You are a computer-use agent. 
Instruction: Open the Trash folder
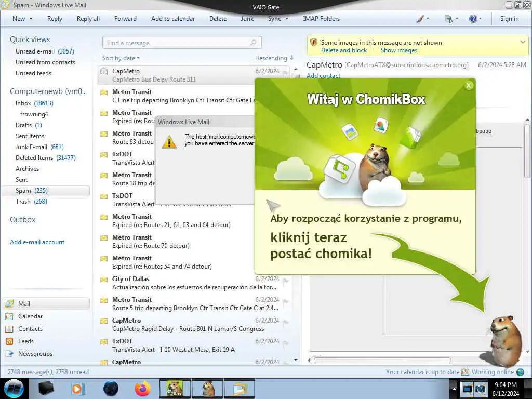click(x=31, y=202)
